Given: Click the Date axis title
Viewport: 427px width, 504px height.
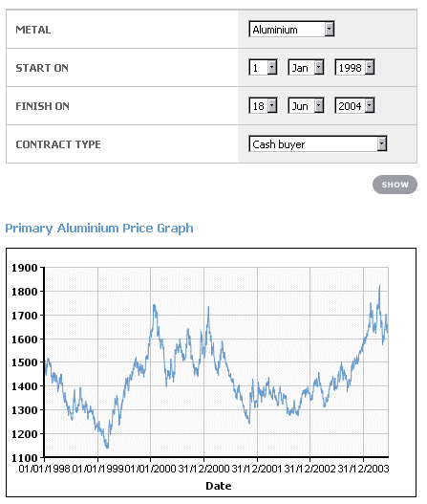Looking at the screenshot, I should [219, 486].
